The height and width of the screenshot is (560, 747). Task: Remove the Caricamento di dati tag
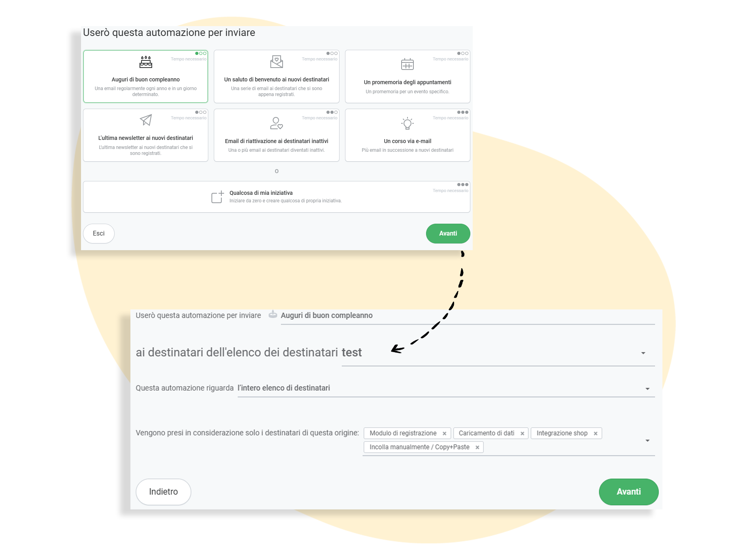point(522,434)
